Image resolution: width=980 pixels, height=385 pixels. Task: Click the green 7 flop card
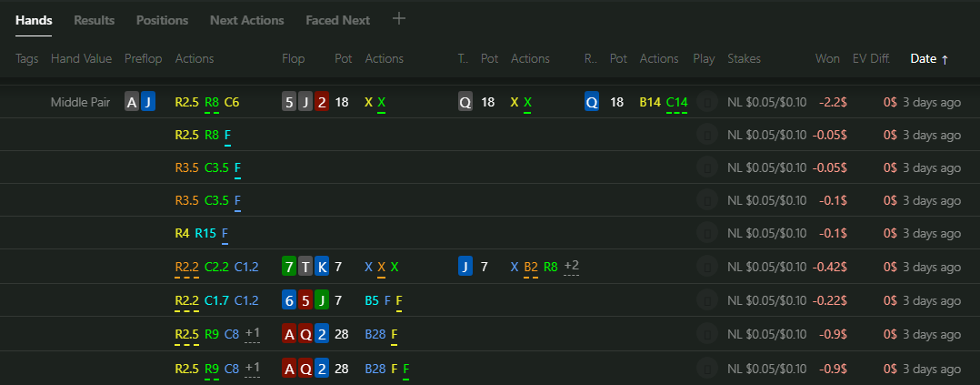tap(289, 268)
